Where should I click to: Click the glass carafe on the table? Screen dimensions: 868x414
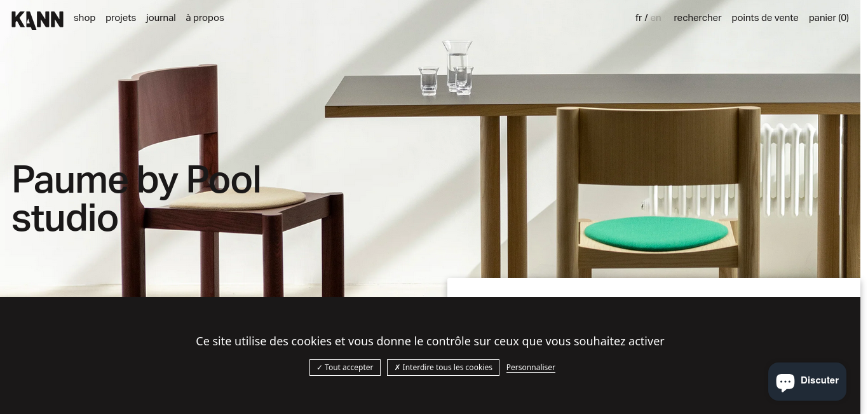coord(458,66)
